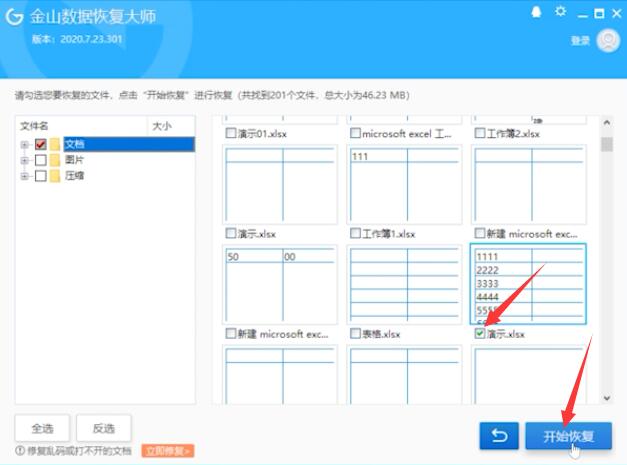Uncheck the ticked 演示.xlsx checkbox
This screenshot has width=627, height=465.
[x=479, y=333]
